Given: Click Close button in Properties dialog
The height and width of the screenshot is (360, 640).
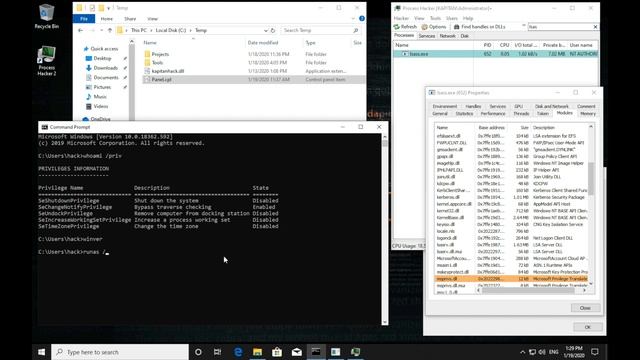Looking at the screenshot, I should tap(585, 308).
